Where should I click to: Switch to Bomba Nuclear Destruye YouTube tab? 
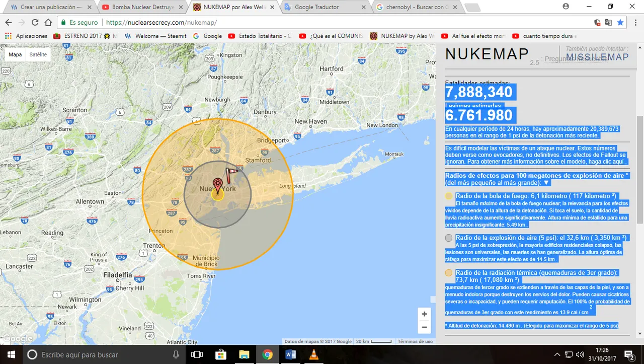141,7
